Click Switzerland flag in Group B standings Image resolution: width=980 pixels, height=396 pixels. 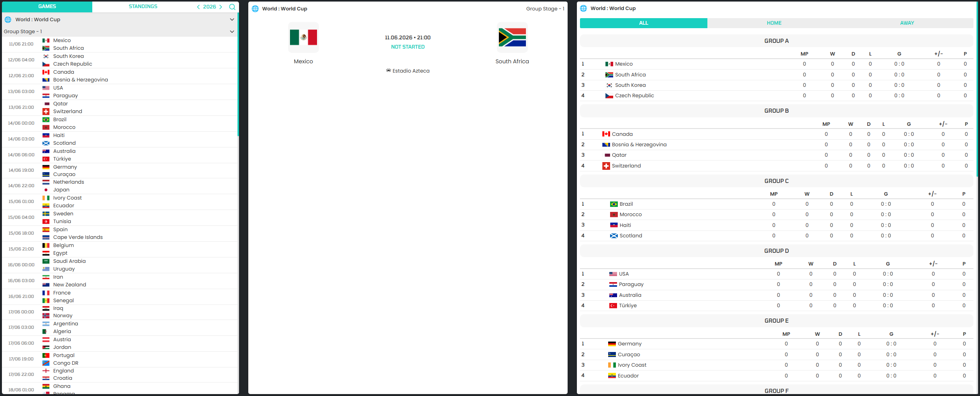pos(606,166)
